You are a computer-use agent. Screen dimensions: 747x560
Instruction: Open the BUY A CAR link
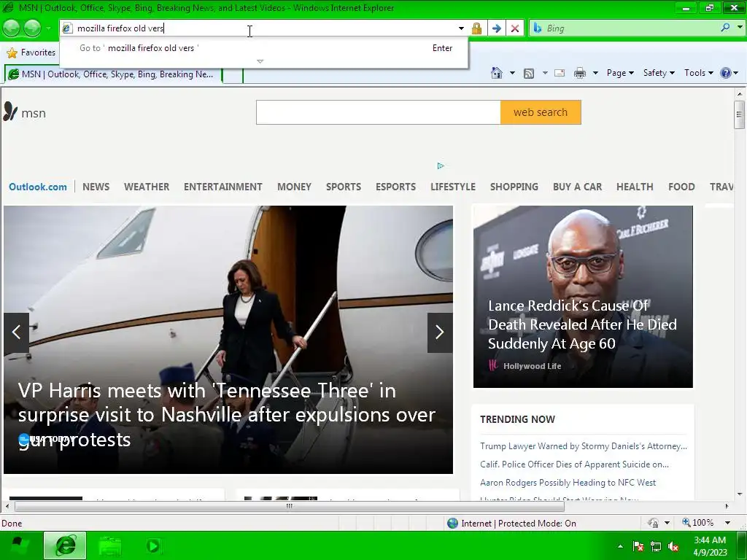(x=578, y=187)
